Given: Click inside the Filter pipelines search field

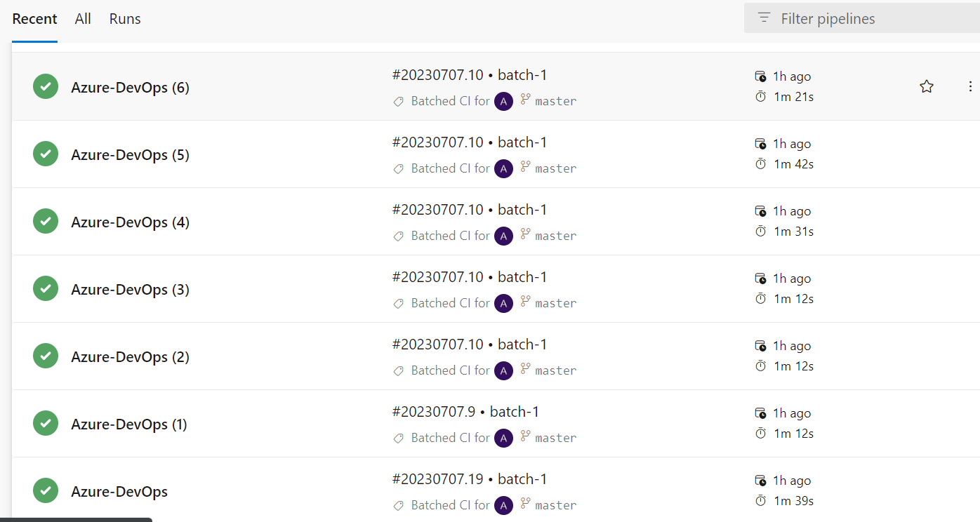Looking at the screenshot, I should (842, 18).
